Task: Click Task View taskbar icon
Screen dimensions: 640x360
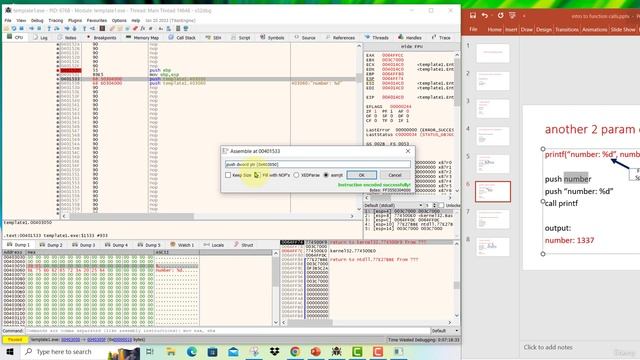Action: coord(150,351)
